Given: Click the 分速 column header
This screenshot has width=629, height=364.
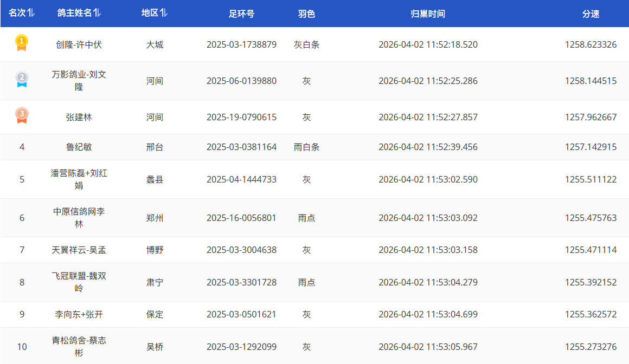Looking at the screenshot, I should (x=591, y=14).
